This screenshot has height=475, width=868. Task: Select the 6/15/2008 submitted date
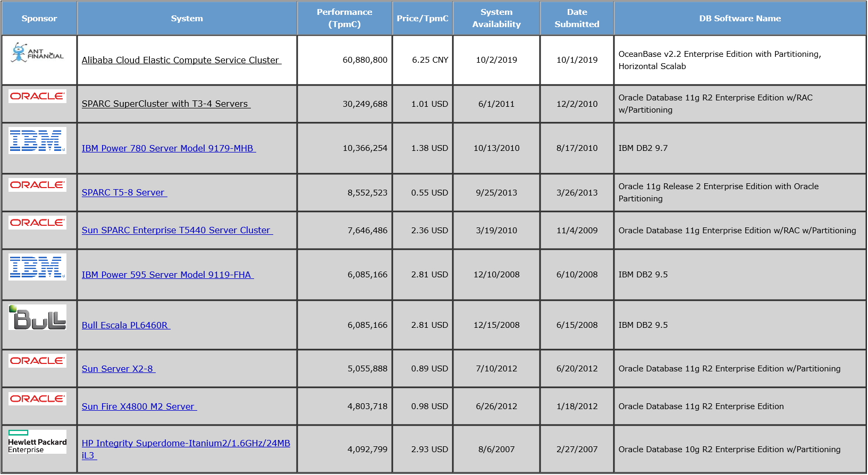coord(577,325)
